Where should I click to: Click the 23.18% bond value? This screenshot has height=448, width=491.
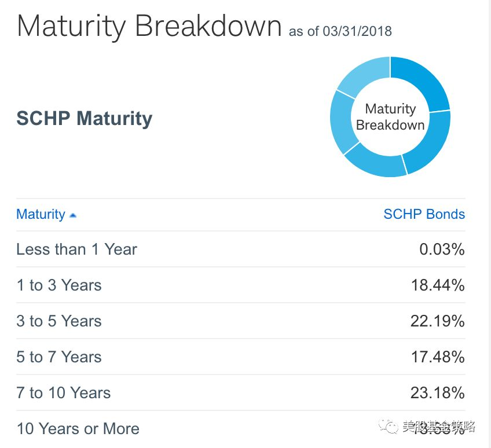click(x=437, y=393)
